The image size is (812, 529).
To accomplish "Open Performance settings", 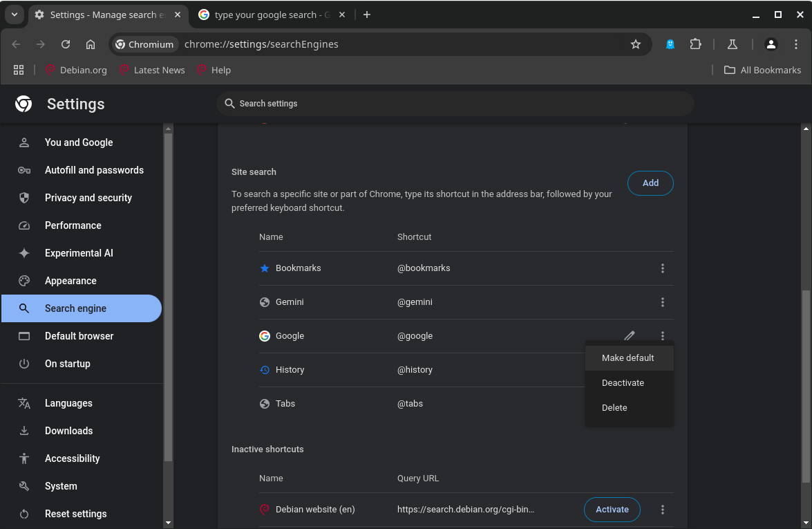I will (x=82, y=225).
